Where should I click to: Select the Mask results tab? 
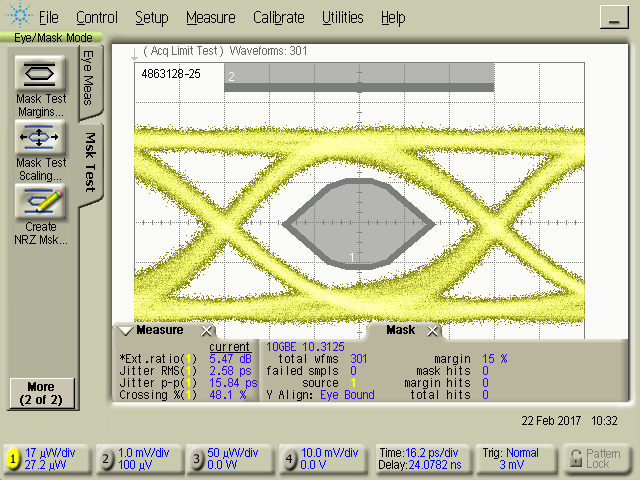(x=400, y=330)
